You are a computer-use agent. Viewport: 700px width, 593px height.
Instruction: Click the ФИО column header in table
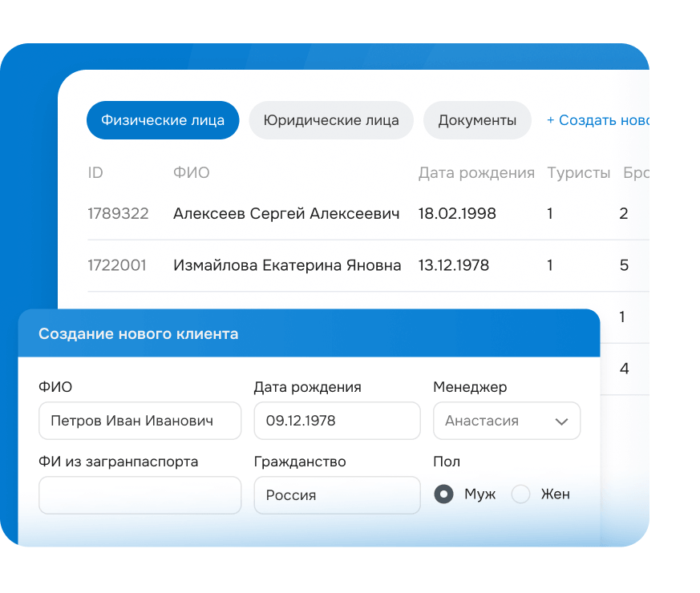(192, 173)
